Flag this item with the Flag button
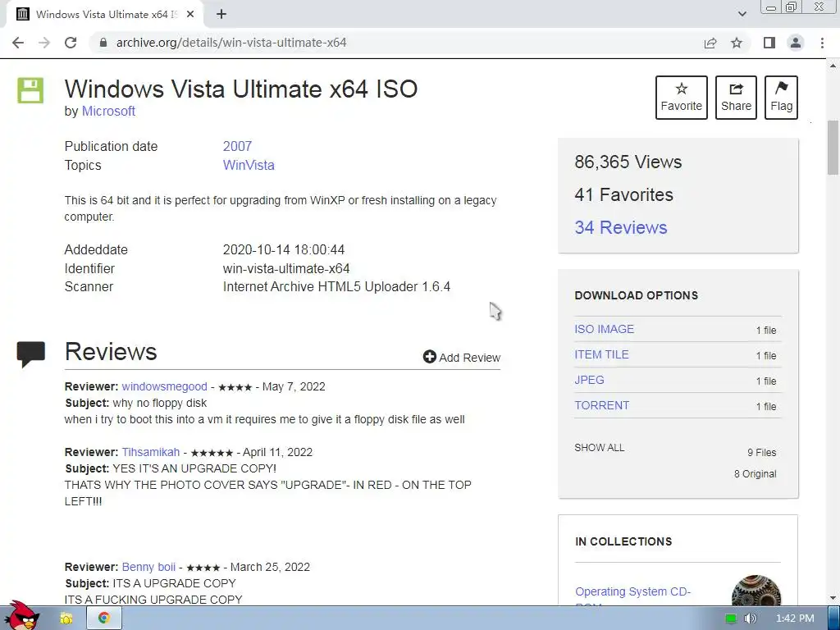The height and width of the screenshot is (630, 840). coord(781,98)
